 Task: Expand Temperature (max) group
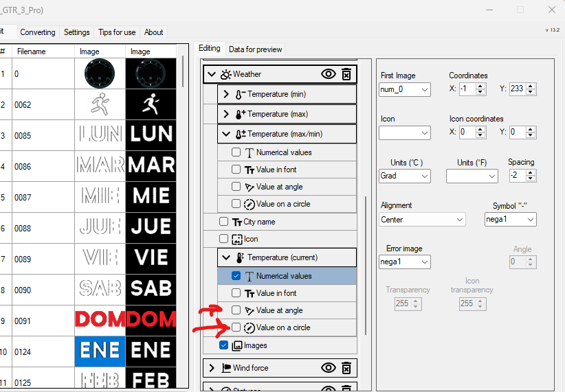click(226, 114)
